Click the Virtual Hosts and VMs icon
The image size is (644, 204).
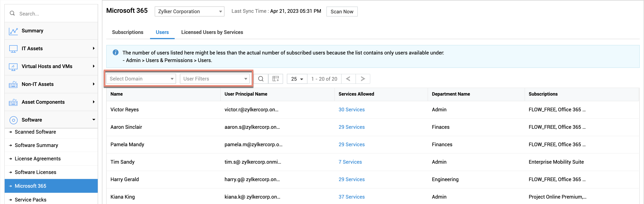13,67
